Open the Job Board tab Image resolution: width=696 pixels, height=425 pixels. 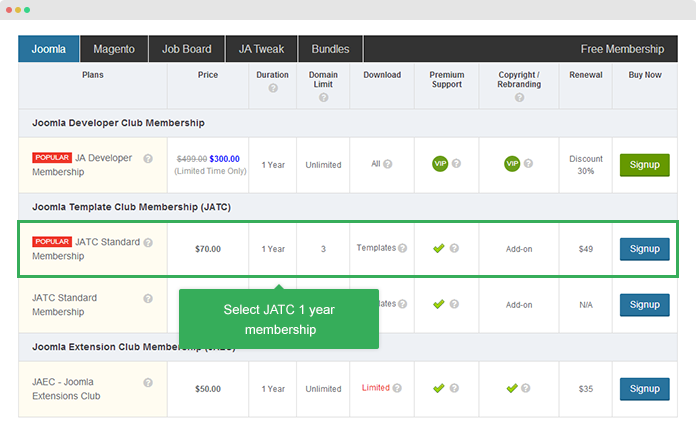[x=187, y=49]
